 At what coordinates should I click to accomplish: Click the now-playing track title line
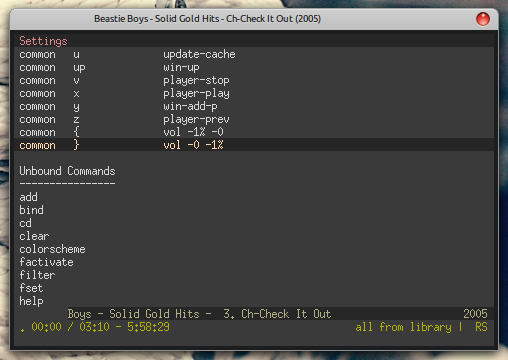[x=199, y=314]
